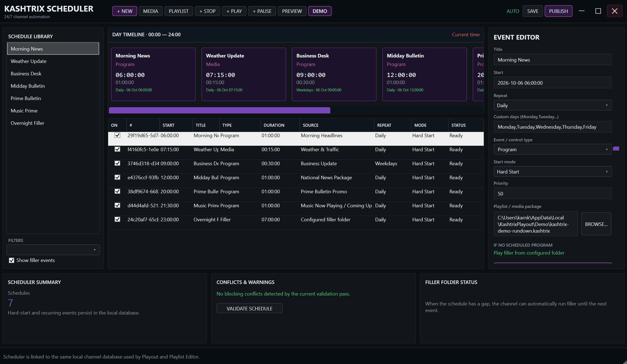
Task: Select Prime Bulletin in the schedule library
Action: 53,98
